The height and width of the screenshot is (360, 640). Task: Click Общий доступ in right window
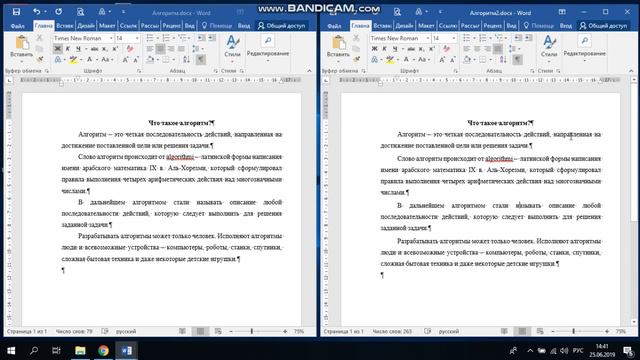(x=603, y=26)
